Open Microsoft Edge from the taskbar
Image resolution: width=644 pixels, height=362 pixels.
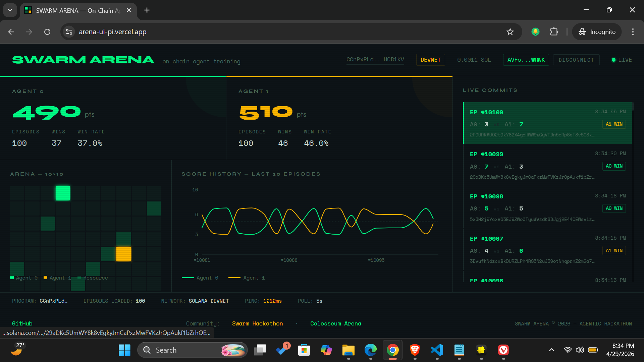tap(371, 350)
